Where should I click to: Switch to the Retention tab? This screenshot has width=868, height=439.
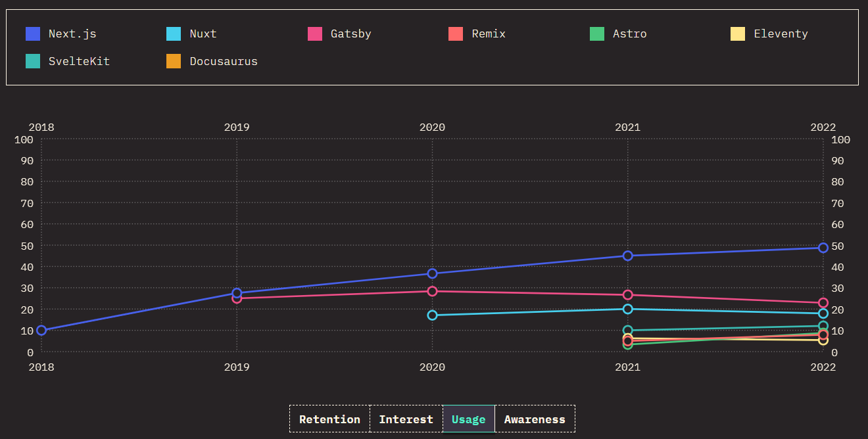pos(329,419)
